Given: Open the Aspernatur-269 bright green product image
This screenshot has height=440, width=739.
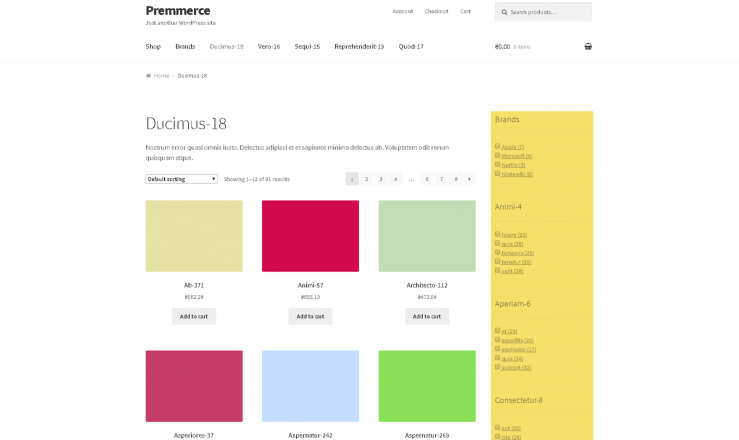Looking at the screenshot, I should [427, 386].
